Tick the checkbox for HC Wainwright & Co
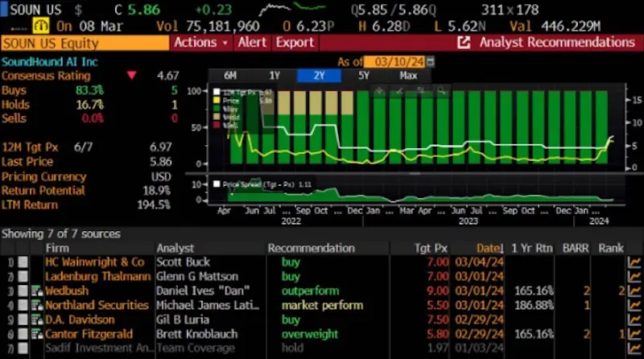Screen dimensions: 644x359 pyautogui.click(x=23, y=262)
